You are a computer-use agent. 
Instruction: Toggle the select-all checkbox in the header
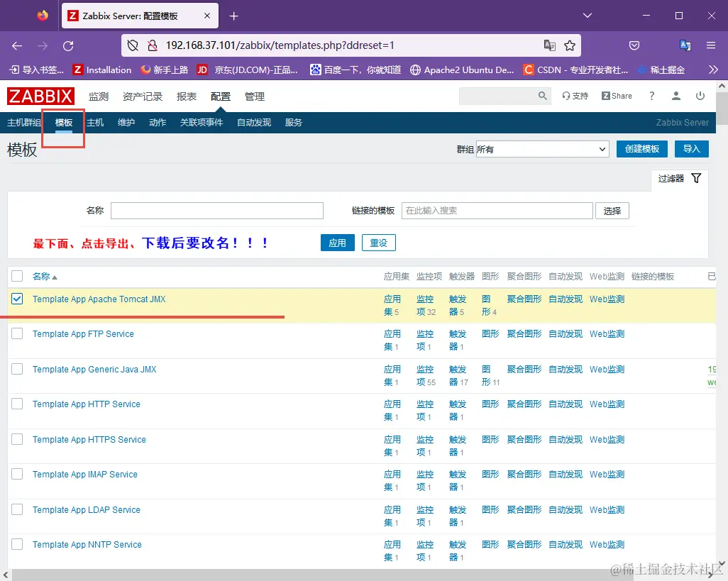17,276
